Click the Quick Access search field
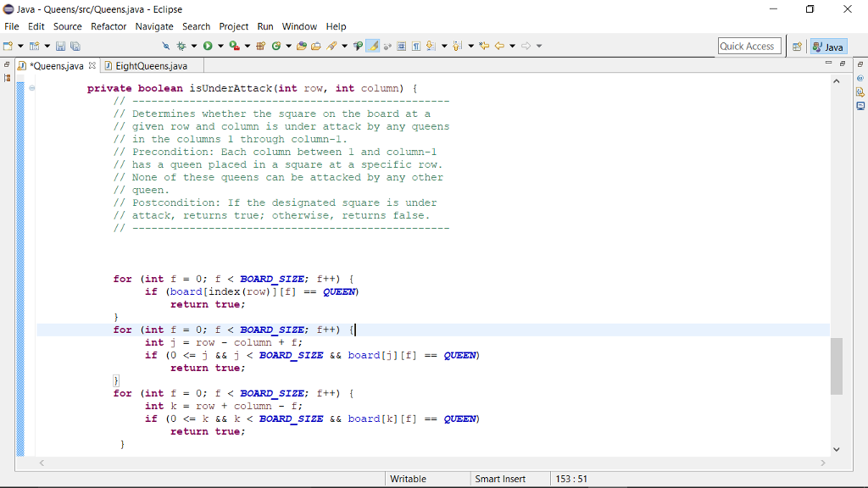The image size is (868, 488). pos(748,47)
